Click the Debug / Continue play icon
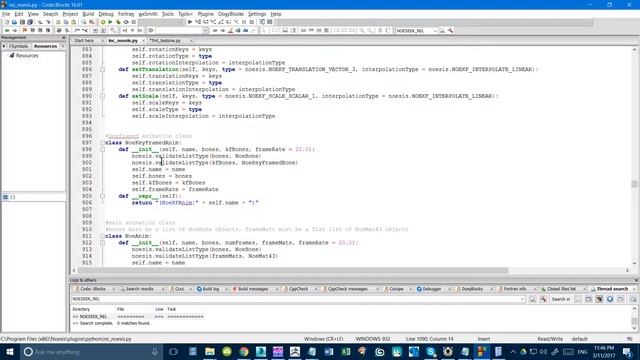The image size is (640, 360). (190, 22)
